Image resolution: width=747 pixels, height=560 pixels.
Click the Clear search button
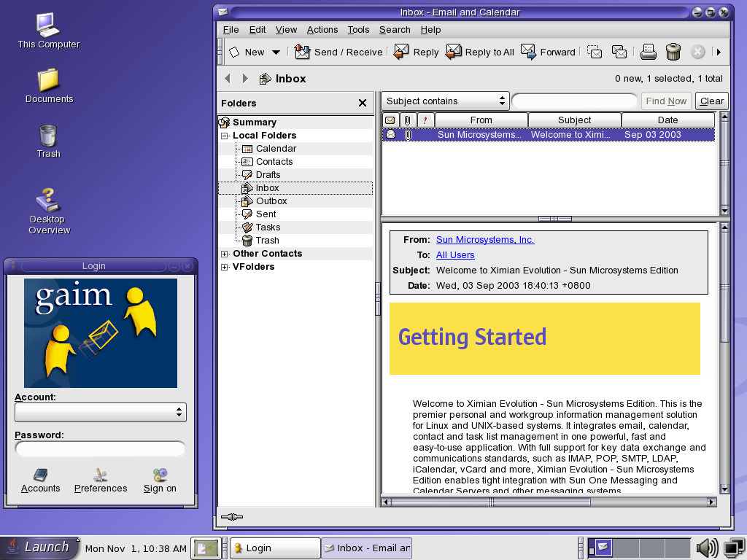[712, 101]
